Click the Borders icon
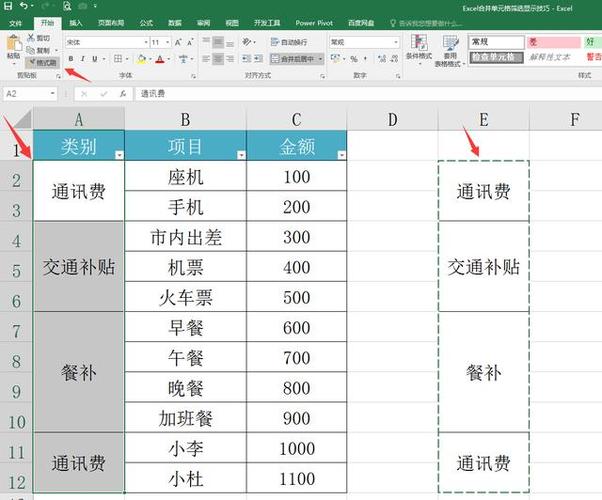602x500 pixels. coord(118,59)
